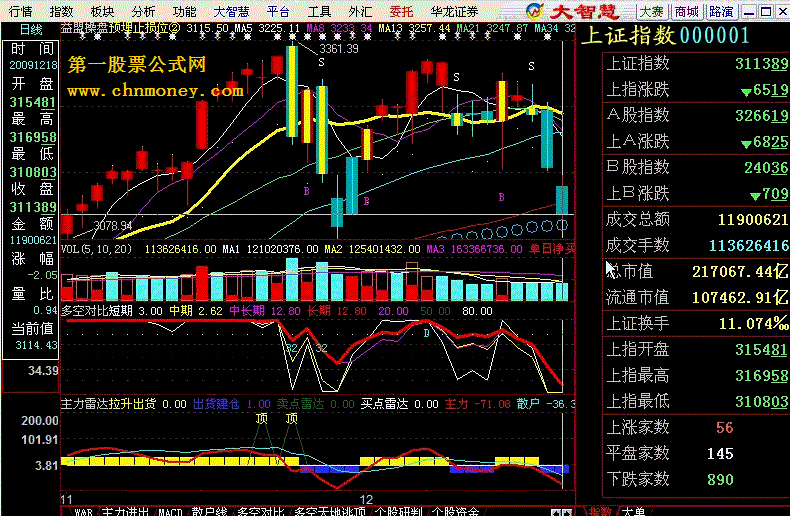790x516 pixels.
Task: Switch to the 多空天地逃顶 indicator tab
Action: [330, 511]
